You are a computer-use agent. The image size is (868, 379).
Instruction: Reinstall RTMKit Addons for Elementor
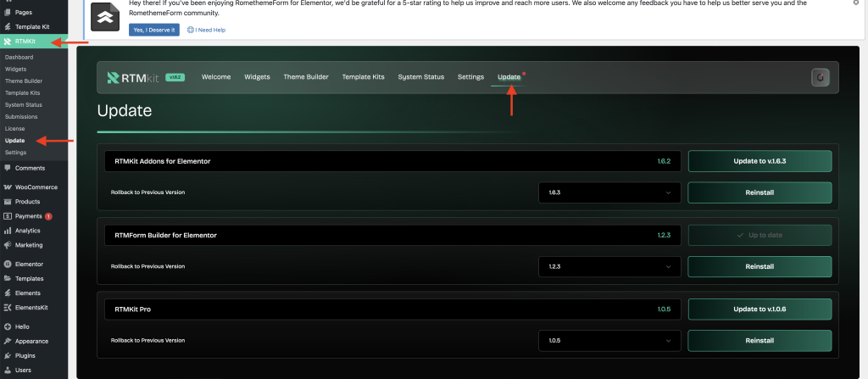click(x=759, y=192)
